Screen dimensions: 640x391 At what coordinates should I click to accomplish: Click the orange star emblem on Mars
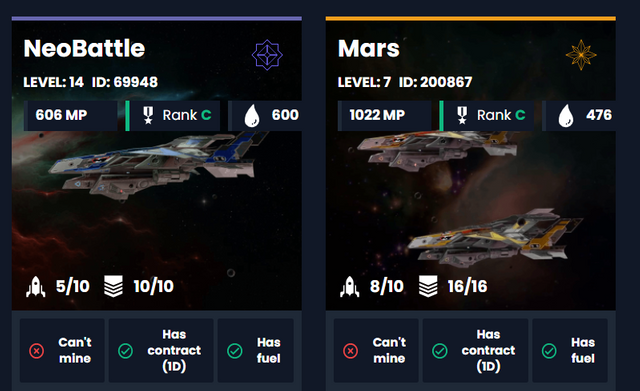(x=581, y=55)
